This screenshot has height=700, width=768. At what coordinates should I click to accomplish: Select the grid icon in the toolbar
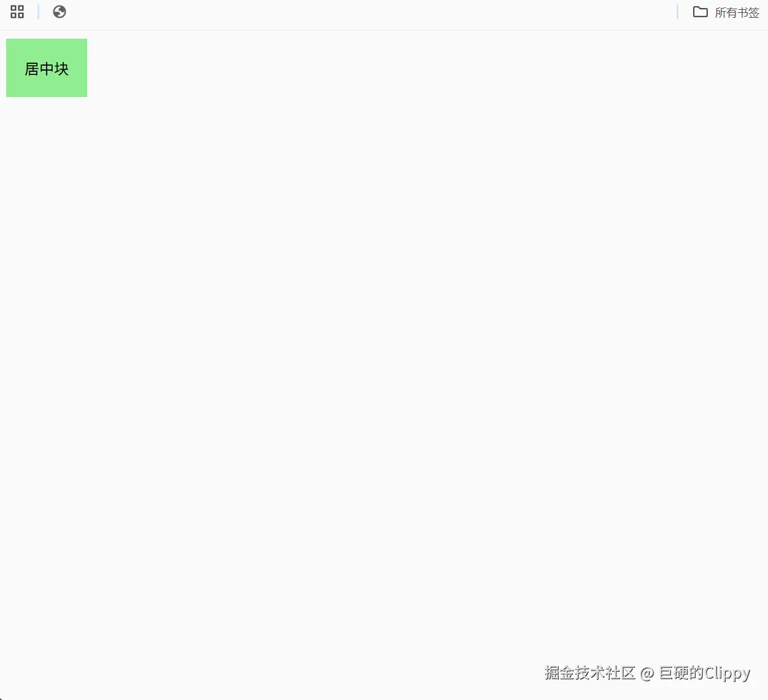[17, 11]
